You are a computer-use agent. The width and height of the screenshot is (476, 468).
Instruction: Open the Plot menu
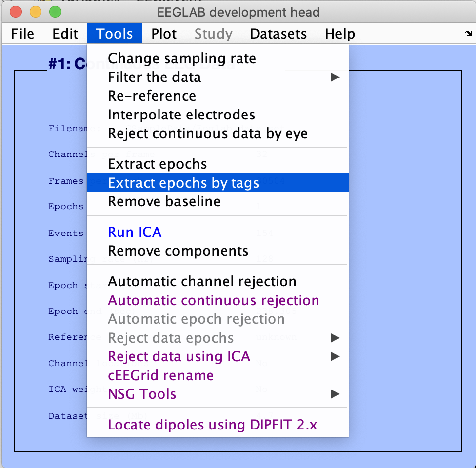[x=164, y=34]
